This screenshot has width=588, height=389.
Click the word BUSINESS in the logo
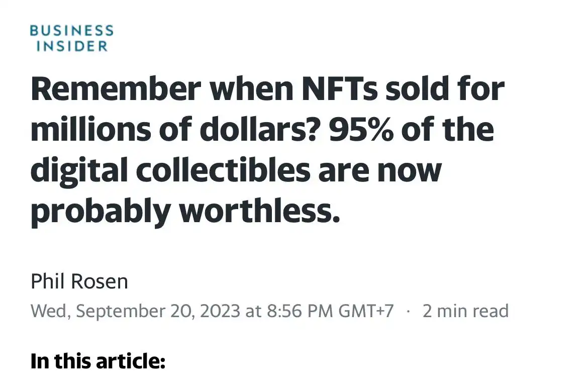[x=72, y=30]
